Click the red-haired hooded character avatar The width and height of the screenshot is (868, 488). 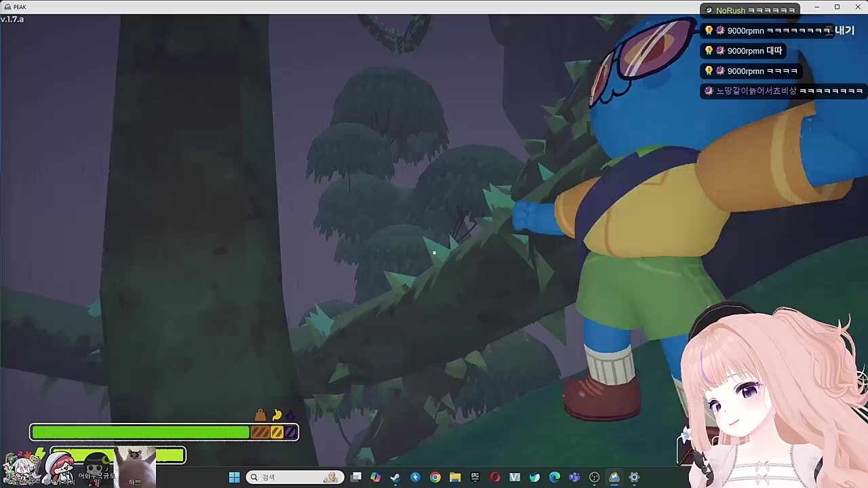click(61, 468)
